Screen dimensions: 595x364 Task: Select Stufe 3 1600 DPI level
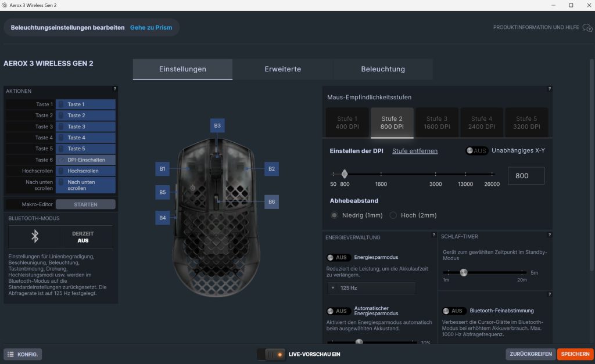pyautogui.click(x=437, y=122)
